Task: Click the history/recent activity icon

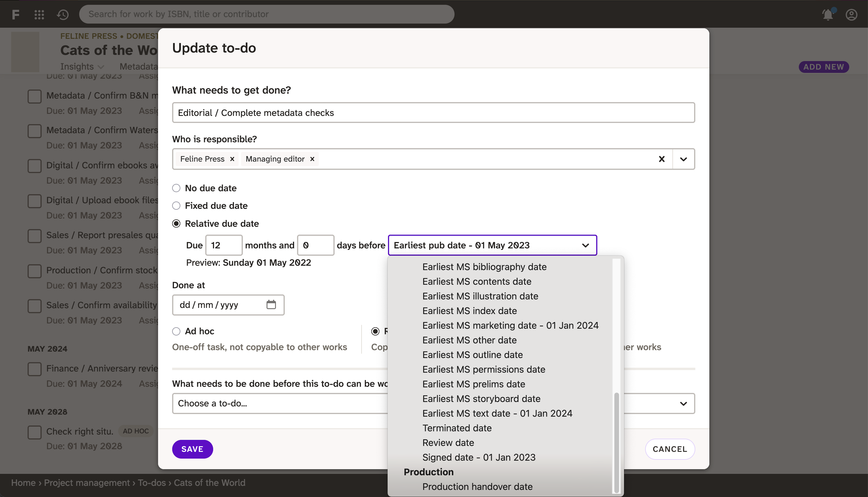Action: (x=63, y=13)
